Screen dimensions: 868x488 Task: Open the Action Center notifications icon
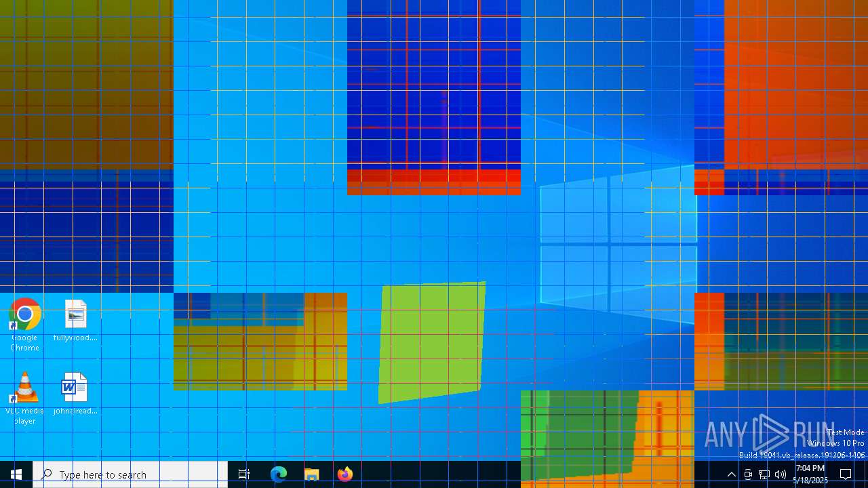click(846, 474)
